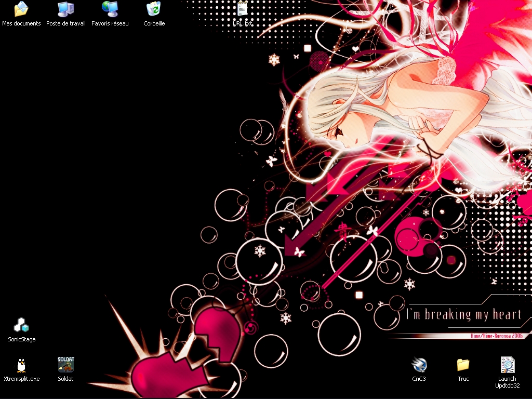Screen dimensions: 532x399
Task: Click the "Soldat" label text
Action: click(65, 379)
